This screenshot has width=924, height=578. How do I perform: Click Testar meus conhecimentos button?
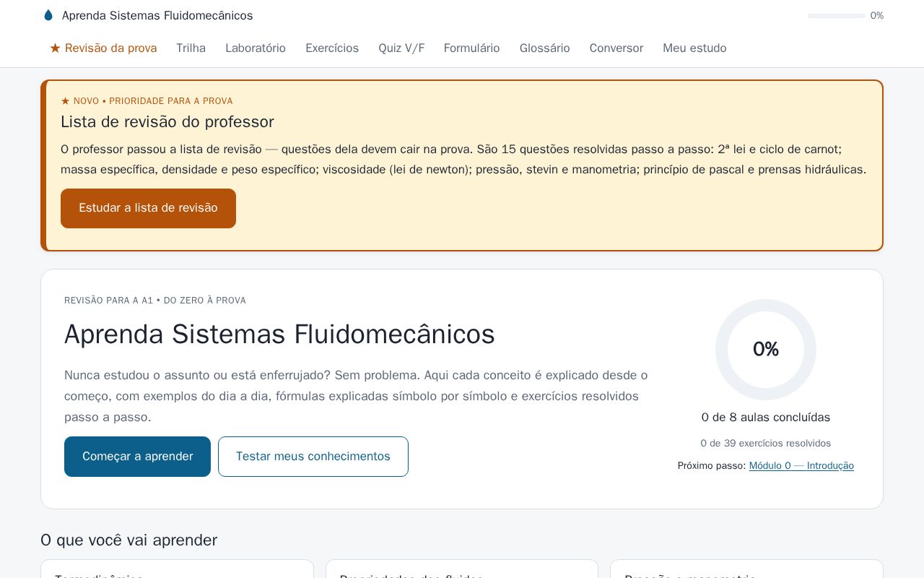pos(313,457)
